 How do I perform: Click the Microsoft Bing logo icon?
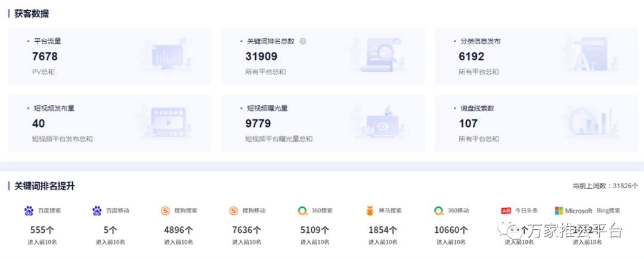pos(559,211)
